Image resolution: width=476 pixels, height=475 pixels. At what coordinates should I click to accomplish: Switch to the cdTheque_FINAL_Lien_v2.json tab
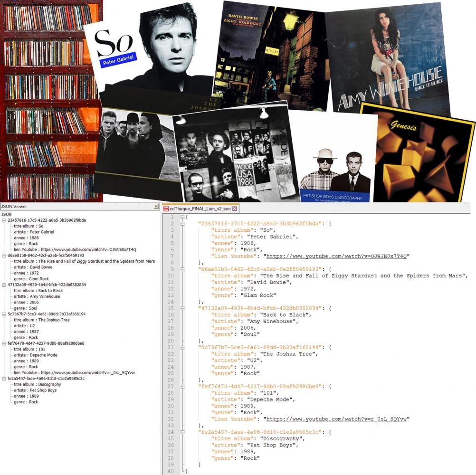200,209
